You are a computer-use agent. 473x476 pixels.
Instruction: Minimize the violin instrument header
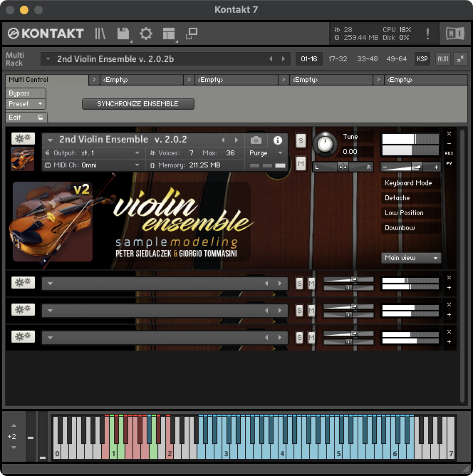pos(449,143)
